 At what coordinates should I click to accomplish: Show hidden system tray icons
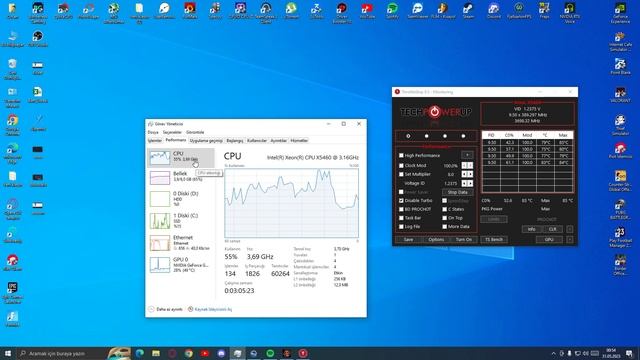pos(553,353)
